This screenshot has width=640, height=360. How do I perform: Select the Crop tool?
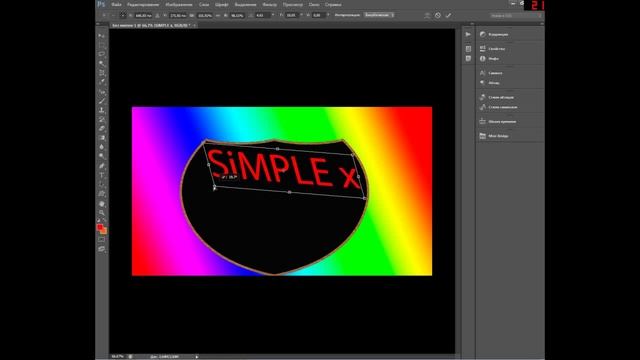[101, 73]
